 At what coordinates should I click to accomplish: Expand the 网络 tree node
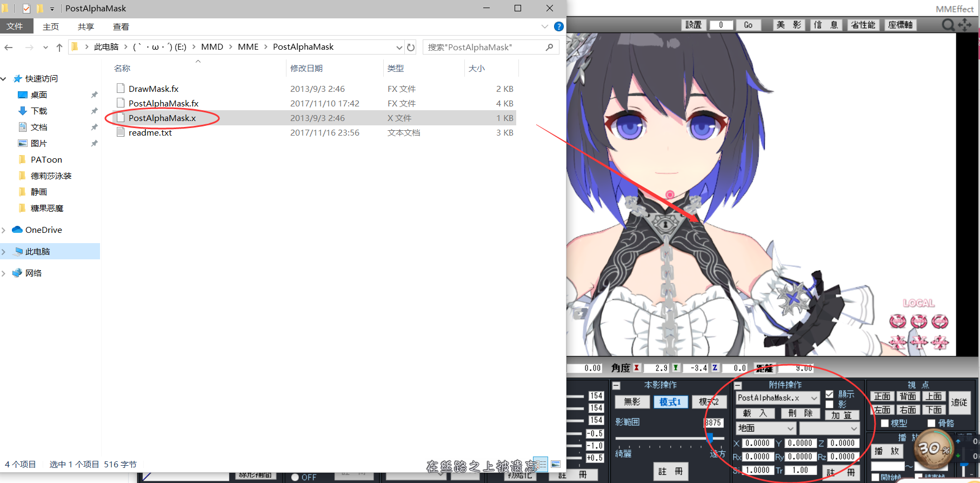click(4, 273)
